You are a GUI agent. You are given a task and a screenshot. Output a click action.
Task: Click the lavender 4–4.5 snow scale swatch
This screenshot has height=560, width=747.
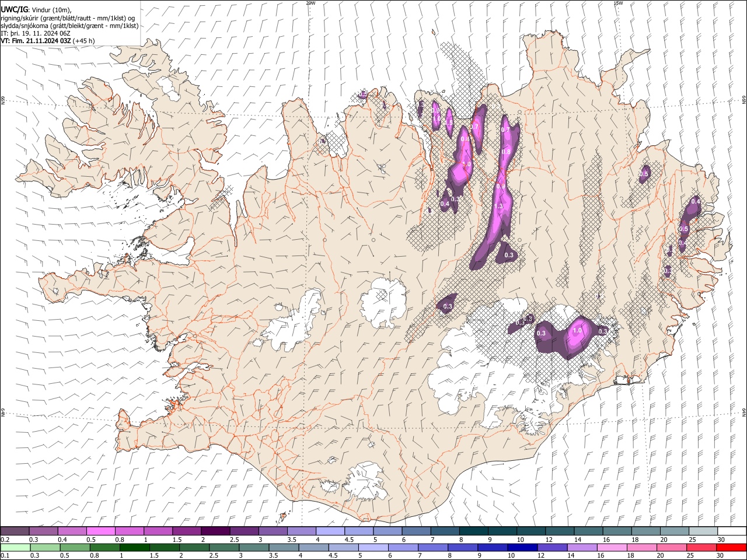pyautogui.click(x=330, y=531)
